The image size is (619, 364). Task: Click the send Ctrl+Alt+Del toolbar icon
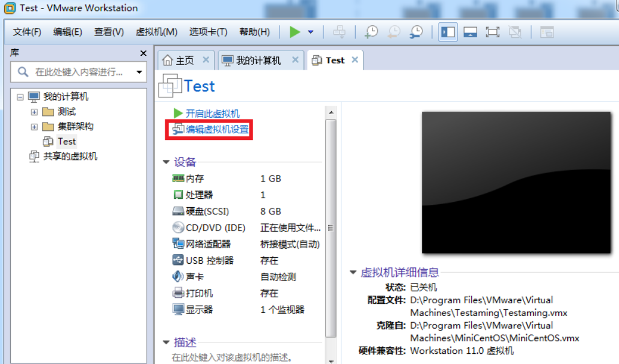339,32
